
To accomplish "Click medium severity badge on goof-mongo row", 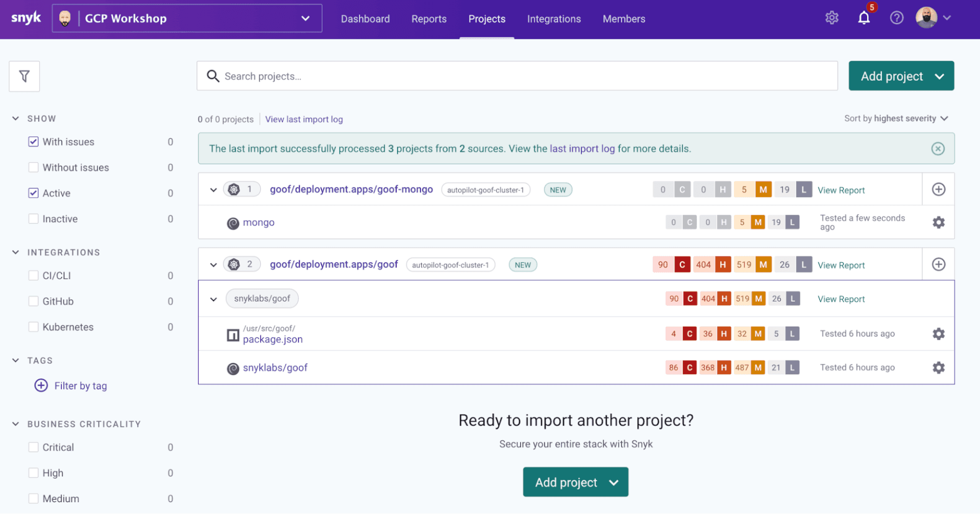I will coord(763,190).
